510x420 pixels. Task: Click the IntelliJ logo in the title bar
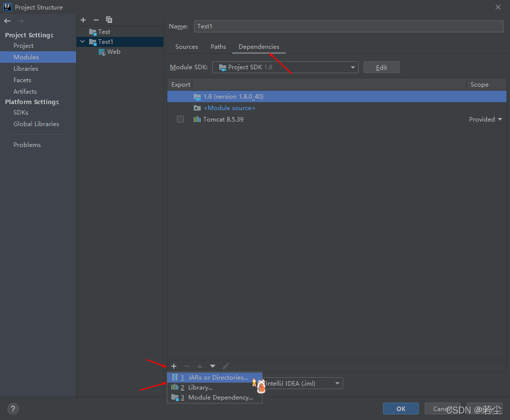coord(7,7)
